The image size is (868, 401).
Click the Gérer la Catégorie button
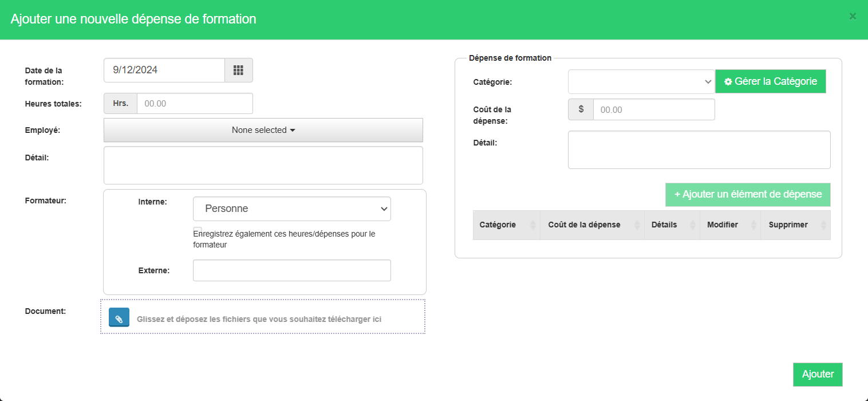tap(770, 82)
